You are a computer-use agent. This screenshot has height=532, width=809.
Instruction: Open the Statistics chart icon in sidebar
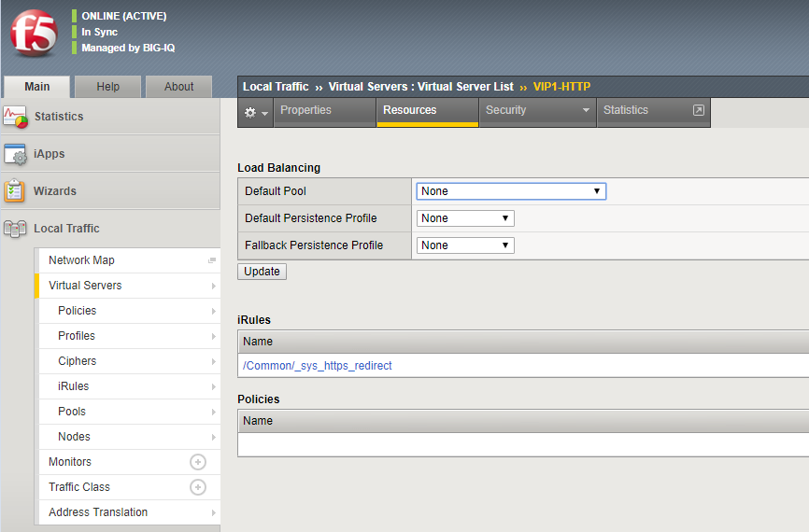pos(15,117)
